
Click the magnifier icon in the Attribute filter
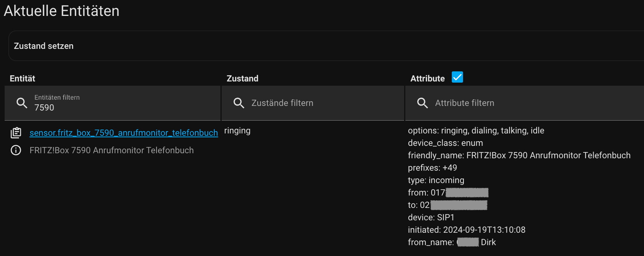pos(422,103)
